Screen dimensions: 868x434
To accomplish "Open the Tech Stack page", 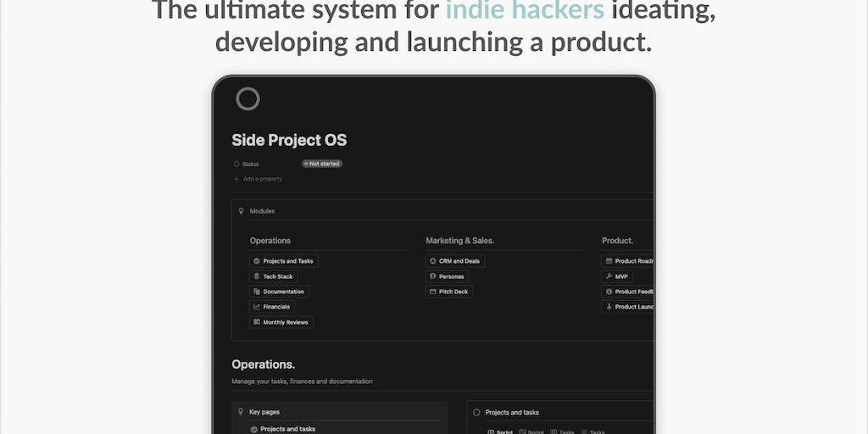I will pos(274,276).
